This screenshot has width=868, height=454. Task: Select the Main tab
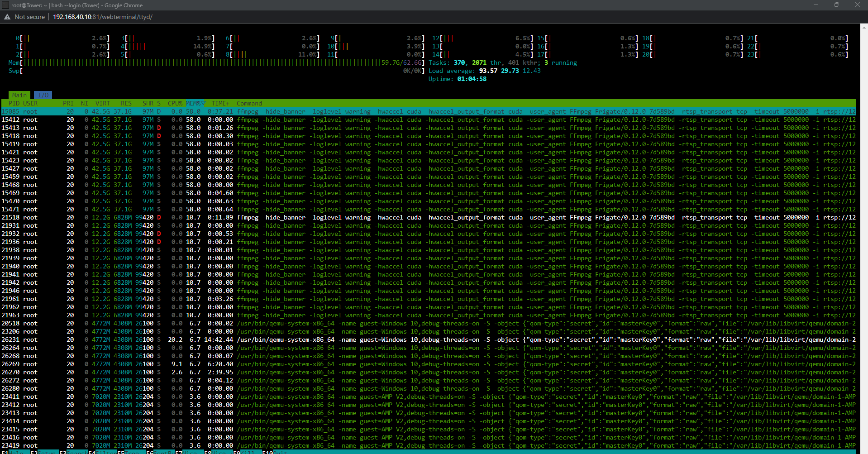pos(19,95)
